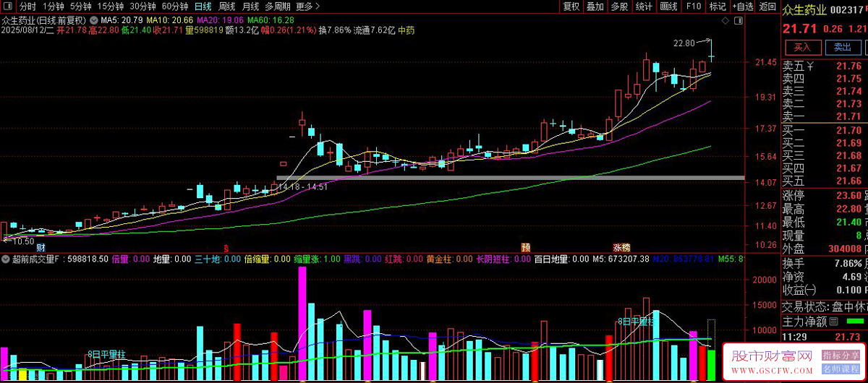This screenshot has width=868, height=383.
Task: Add stock with +自选 button
Action: tap(742, 7)
